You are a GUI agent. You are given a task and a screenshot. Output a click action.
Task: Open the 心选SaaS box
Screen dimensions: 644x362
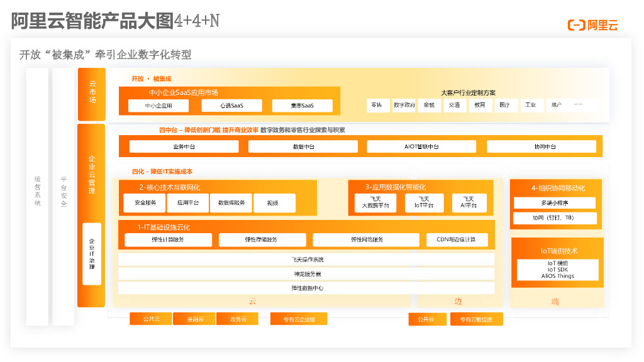tap(231, 106)
